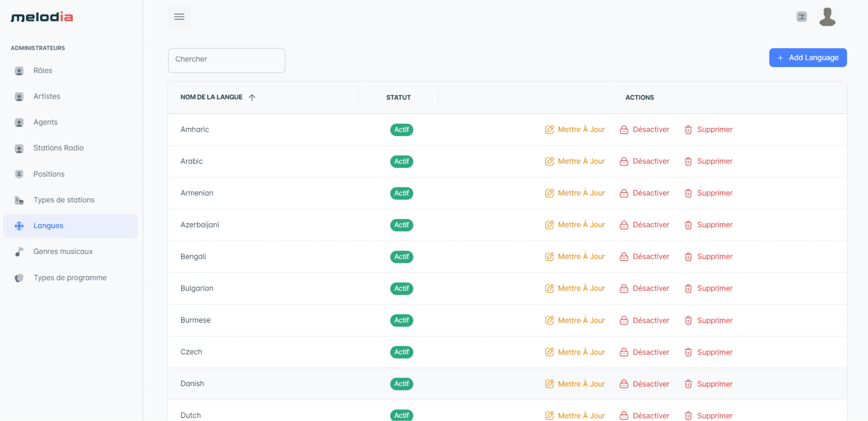Click the trash icon for Armenian
The height and width of the screenshot is (421, 868).
pos(688,193)
